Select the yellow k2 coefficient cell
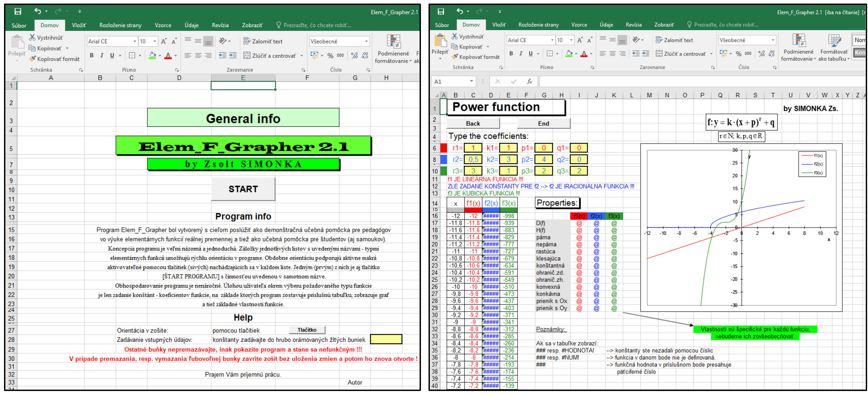Image resolution: width=868 pixels, height=395 pixels. coord(509,159)
